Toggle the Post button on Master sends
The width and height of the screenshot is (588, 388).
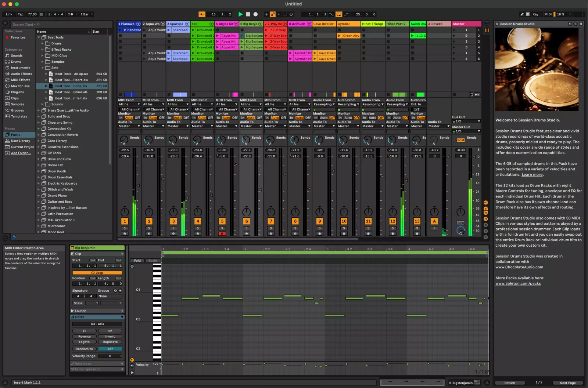460,140
